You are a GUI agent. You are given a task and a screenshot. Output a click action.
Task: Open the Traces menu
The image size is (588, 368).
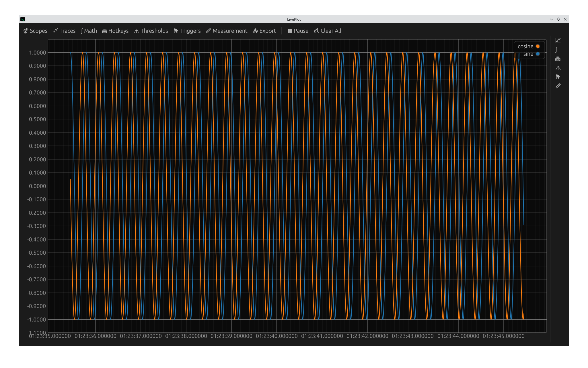[x=64, y=31]
